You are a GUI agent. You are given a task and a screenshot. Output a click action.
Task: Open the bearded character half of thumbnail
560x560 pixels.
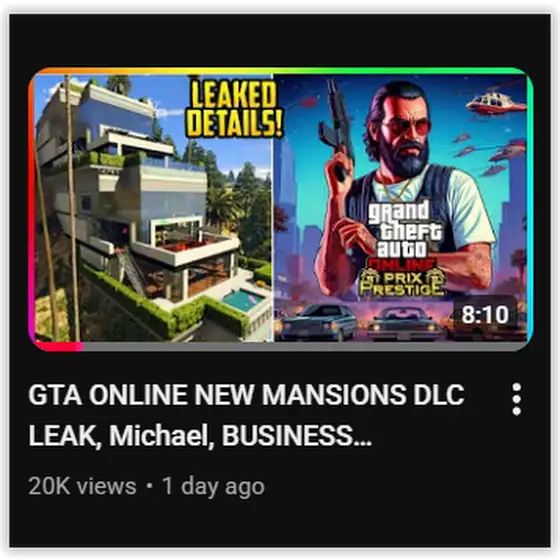coord(400,208)
